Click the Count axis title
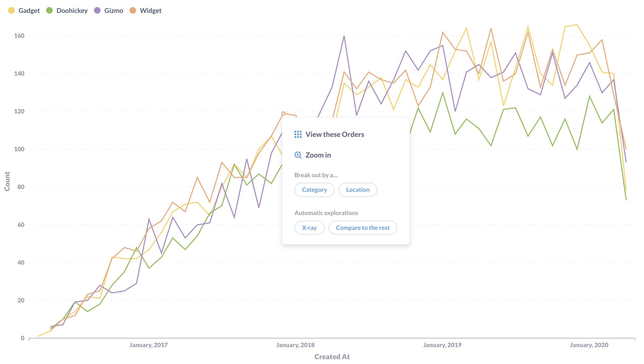644x364 pixels. (7, 181)
